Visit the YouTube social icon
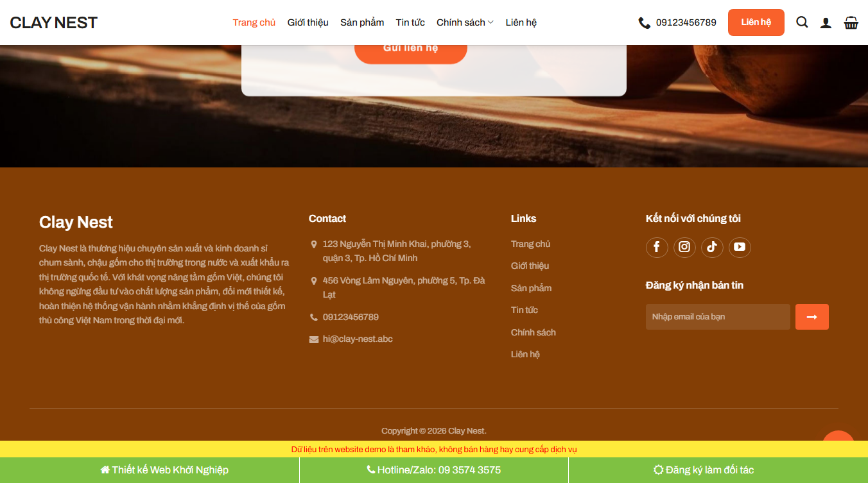 click(740, 247)
